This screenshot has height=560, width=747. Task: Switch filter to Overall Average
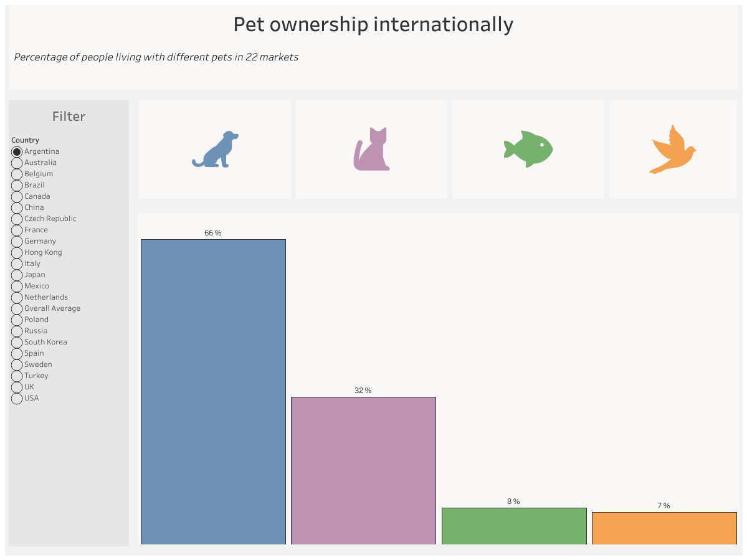17,308
